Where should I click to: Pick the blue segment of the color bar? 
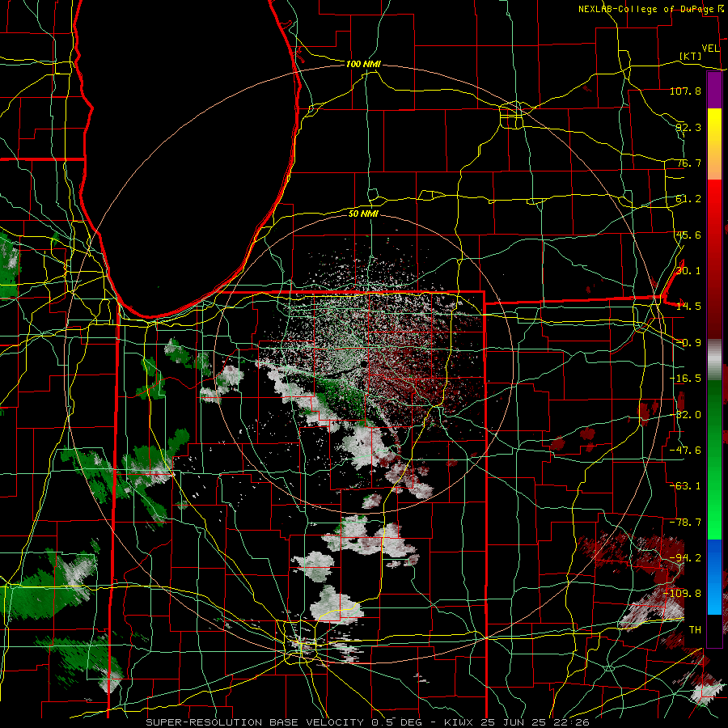click(x=714, y=577)
